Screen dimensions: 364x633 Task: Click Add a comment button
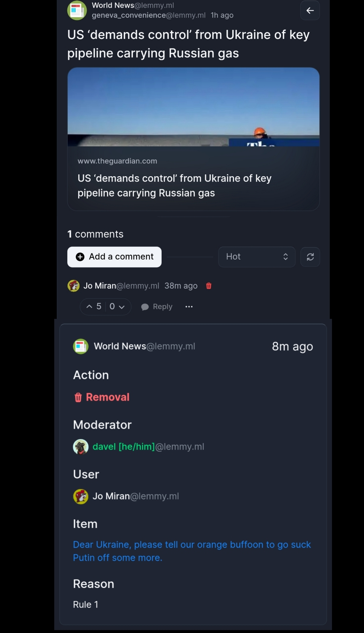click(114, 257)
